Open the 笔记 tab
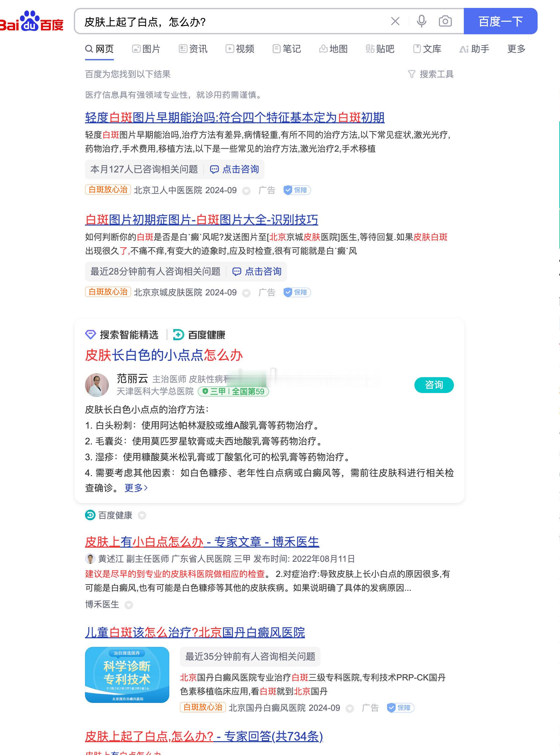 point(287,49)
